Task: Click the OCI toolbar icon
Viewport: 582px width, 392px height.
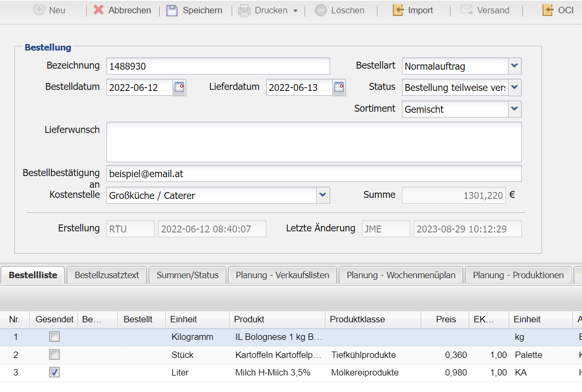Action: coord(547,10)
